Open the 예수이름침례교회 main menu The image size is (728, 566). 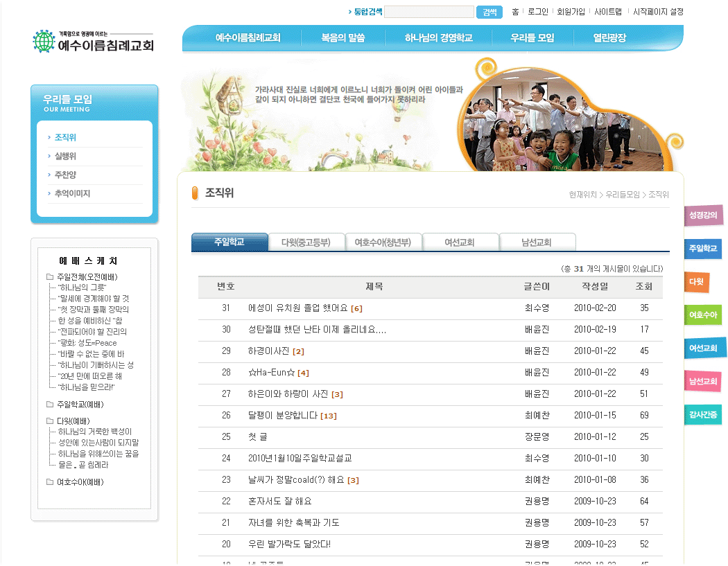(x=248, y=38)
